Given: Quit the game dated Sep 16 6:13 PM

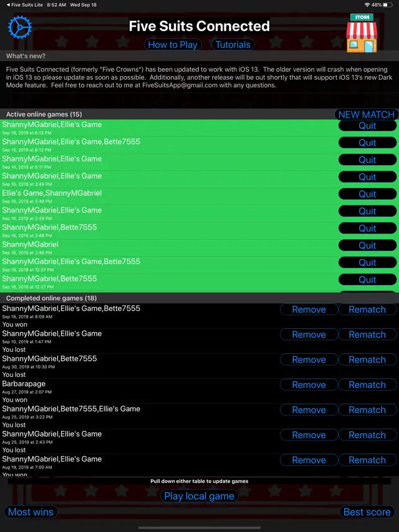Looking at the screenshot, I should click(367, 126).
